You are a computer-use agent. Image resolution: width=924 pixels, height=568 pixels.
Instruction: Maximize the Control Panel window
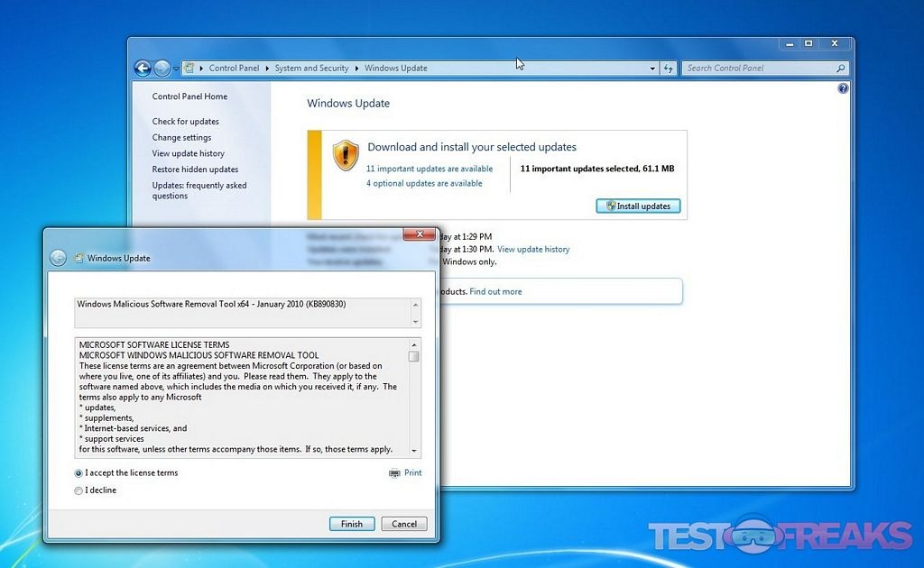(808, 43)
